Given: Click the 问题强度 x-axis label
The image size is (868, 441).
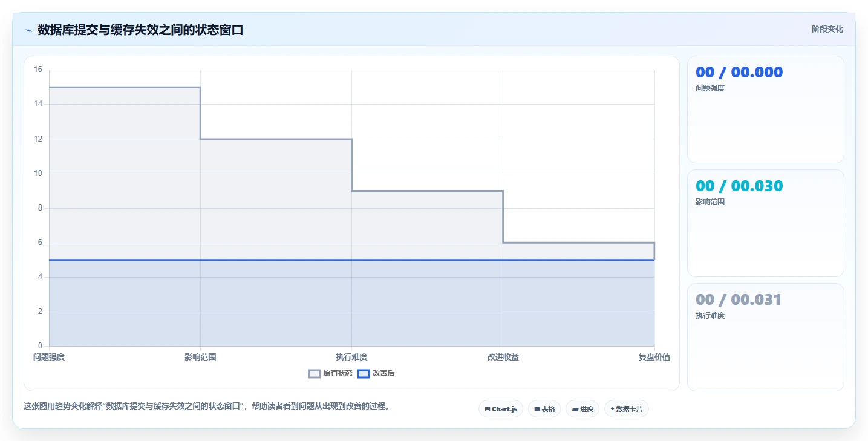Looking at the screenshot, I should point(49,357).
